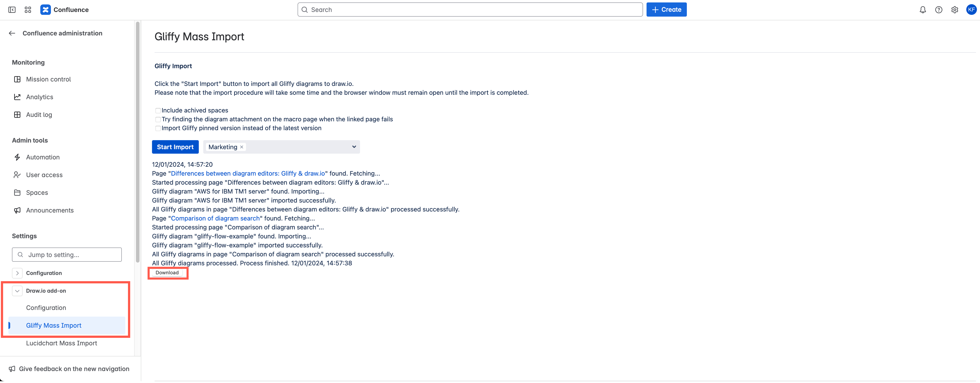
Task: Open the settings gear menu
Action: (x=955, y=10)
